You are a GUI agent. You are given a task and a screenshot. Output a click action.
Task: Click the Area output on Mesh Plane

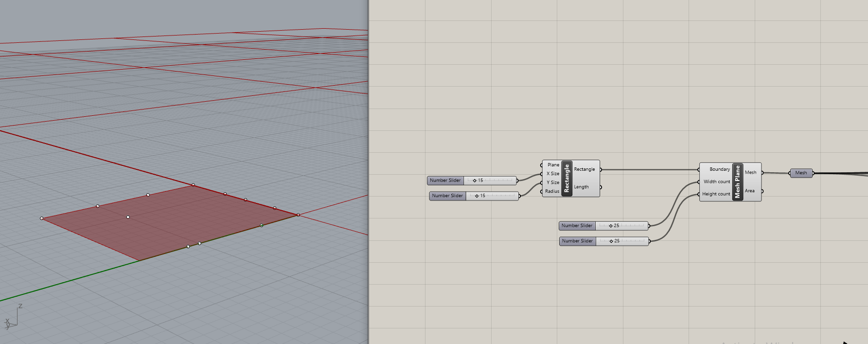(749, 191)
